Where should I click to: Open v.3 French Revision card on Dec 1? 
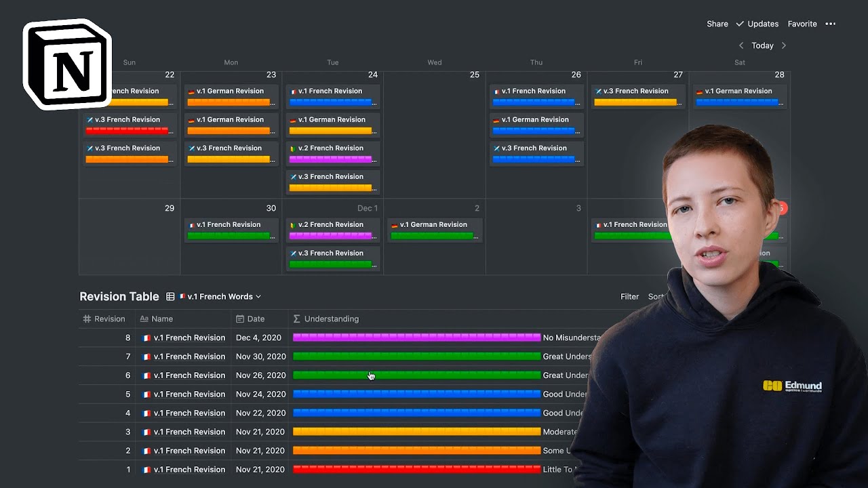coord(333,259)
